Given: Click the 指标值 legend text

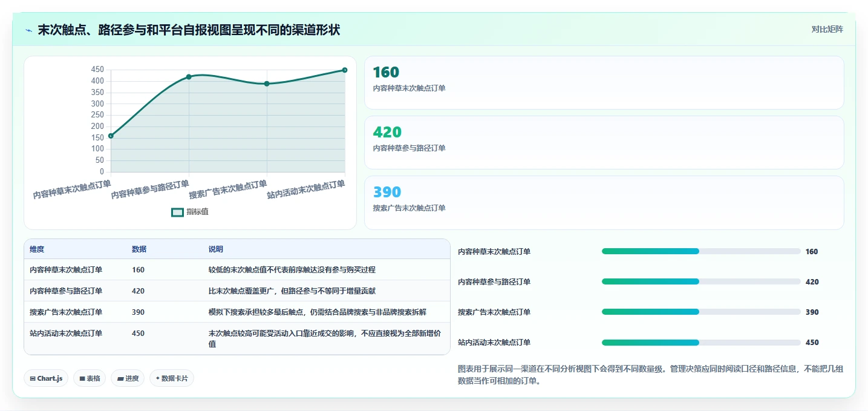Looking at the screenshot, I should [197, 212].
